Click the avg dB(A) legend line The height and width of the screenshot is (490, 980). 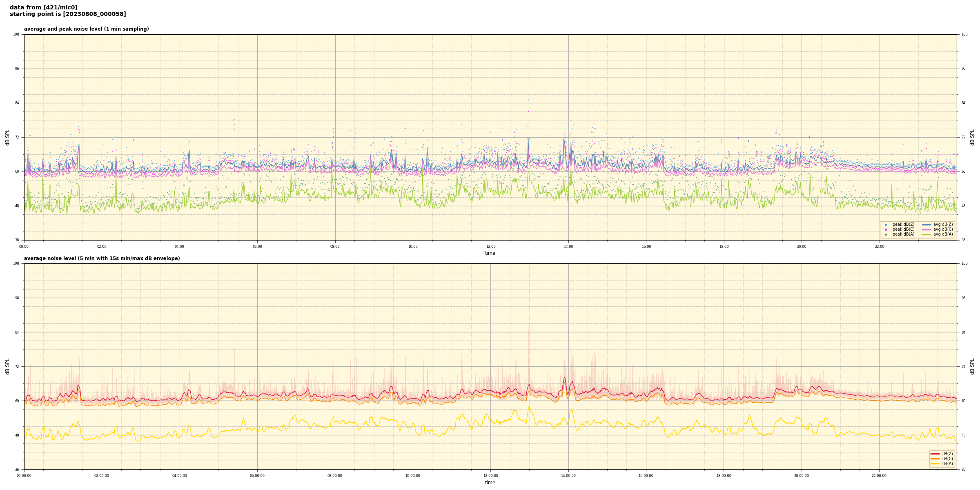point(927,234)
